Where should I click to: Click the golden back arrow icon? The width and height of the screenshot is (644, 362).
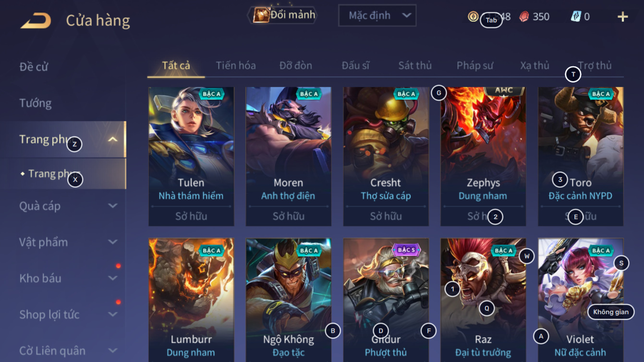(x=36, y=21)
